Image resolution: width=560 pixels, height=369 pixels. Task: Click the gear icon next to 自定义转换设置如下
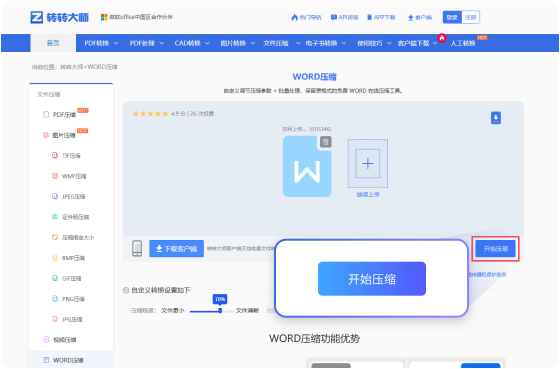click(126, 290)
